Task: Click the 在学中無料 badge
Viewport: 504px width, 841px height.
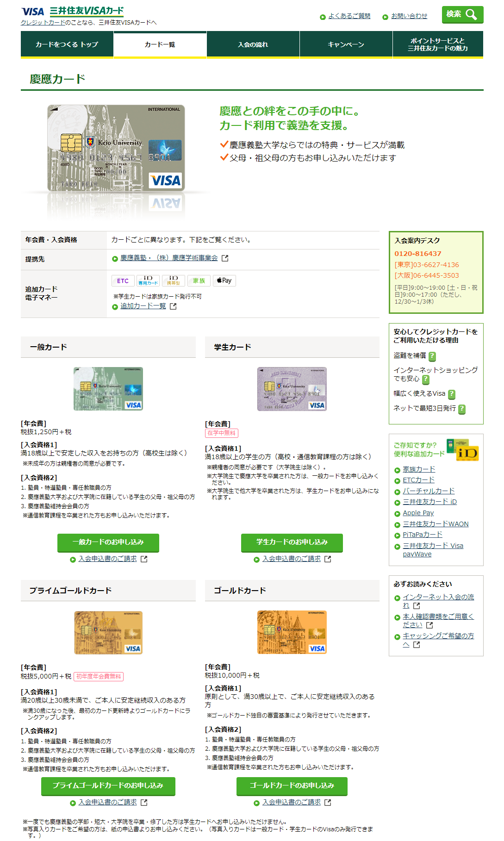Action: pos(221,433)
